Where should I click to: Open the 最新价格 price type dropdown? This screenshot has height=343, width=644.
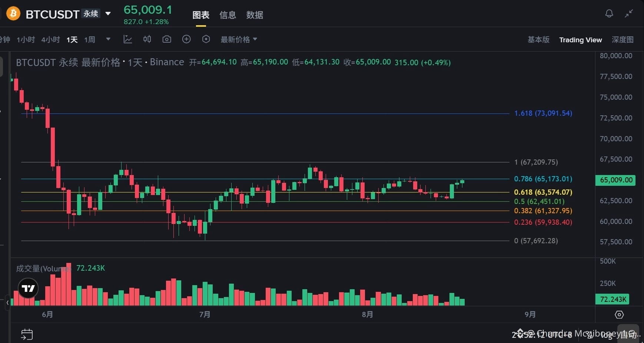point(239,39)
